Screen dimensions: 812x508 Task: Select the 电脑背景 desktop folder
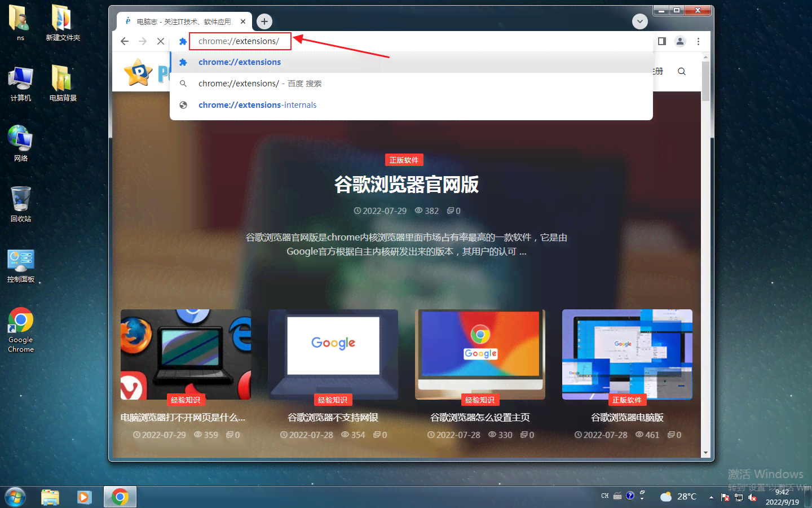click(63, 84)
